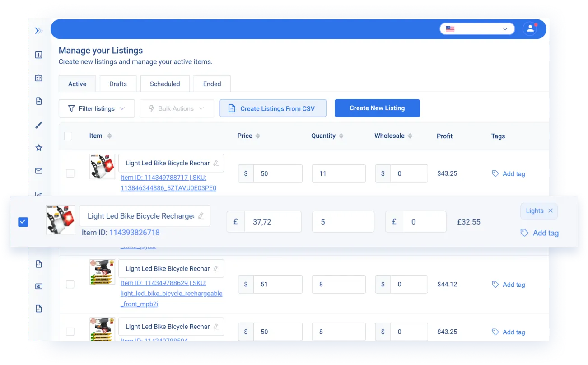Open the country flag dropdown

coord(477,29)
